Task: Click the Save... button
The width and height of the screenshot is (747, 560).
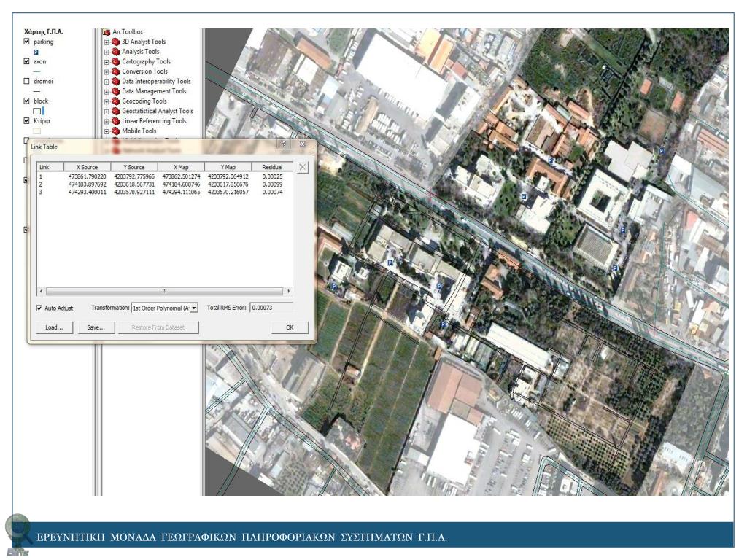Action: [x=96, y=327]
